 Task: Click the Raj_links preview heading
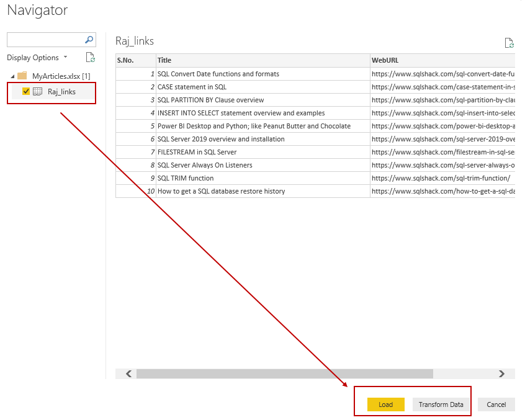click(135, 41)
